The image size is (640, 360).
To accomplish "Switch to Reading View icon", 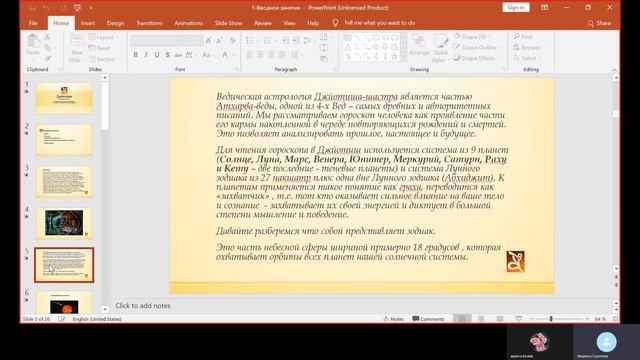I will tap(500, 319).
